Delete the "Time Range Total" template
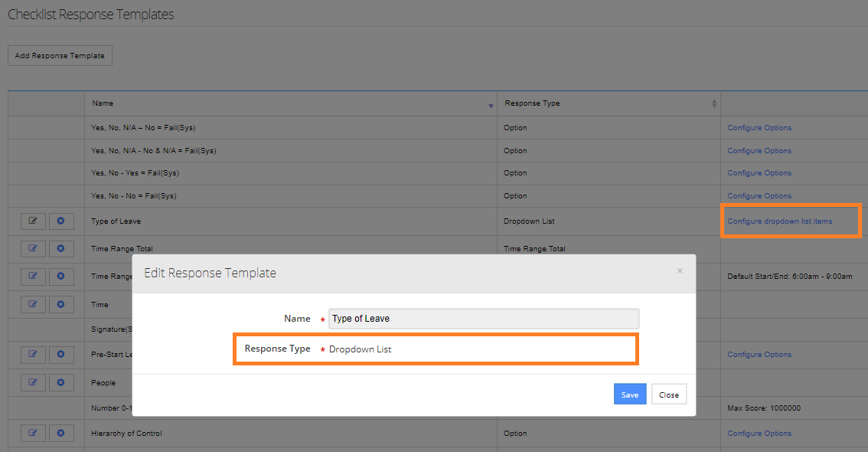Image resolution: width=868 pixels, height=452 pixels. [61, 248]
